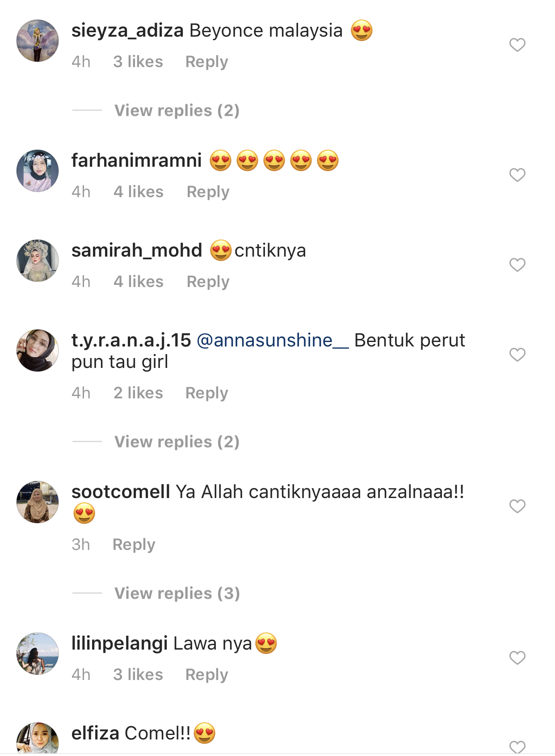555x756 pixels.
Task: Tap heart icon beside farhanimramni's comment
Action: pos(517,175)
